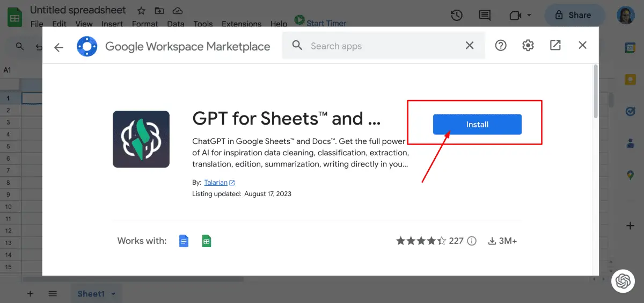Open the Format menu

[145, 24]
